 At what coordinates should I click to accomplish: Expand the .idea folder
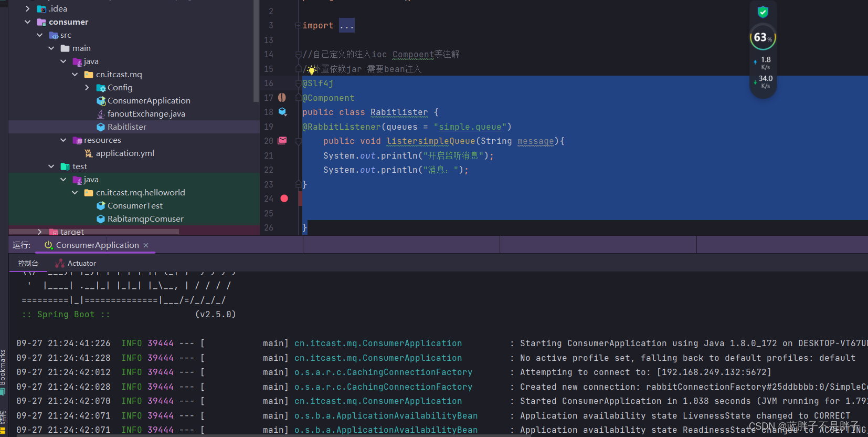tap(28, 9)
